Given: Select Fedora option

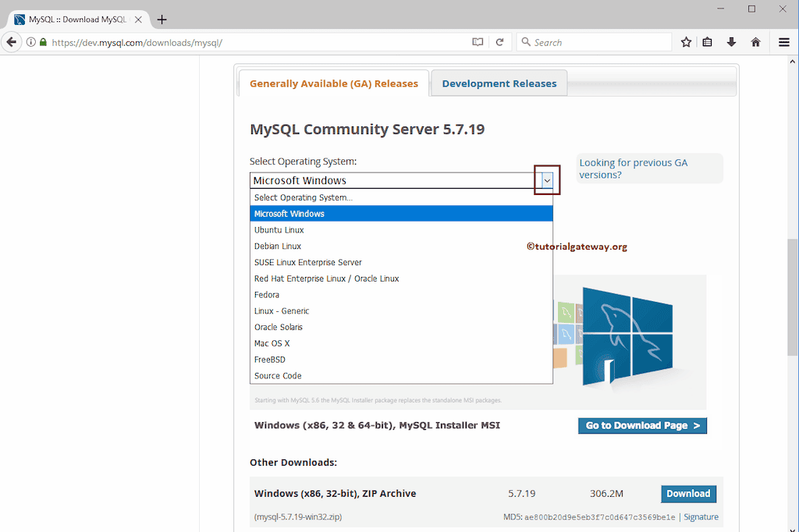Looking at the screenshot, I should [x=402, y=295].
